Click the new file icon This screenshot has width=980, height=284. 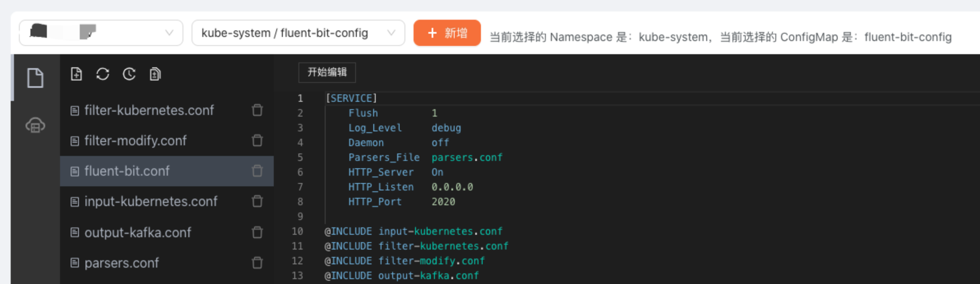[76, 74]
